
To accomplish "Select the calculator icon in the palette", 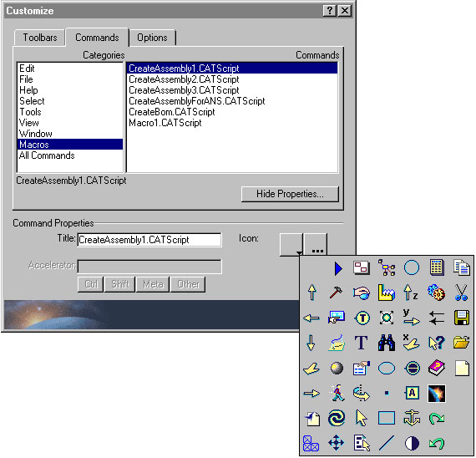I will [x=437, y=267].
